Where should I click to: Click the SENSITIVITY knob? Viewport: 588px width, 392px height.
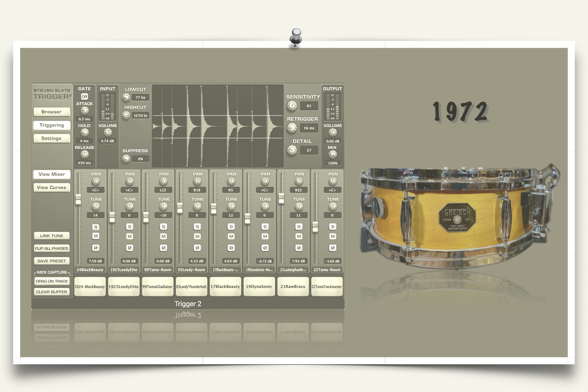[x=292, y=105]
